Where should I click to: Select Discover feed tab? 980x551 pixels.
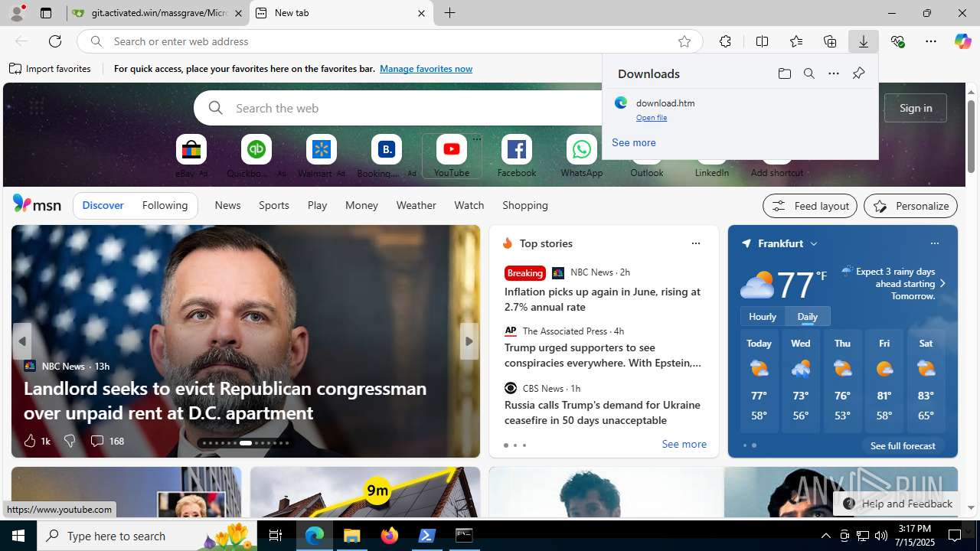(103, 205)
